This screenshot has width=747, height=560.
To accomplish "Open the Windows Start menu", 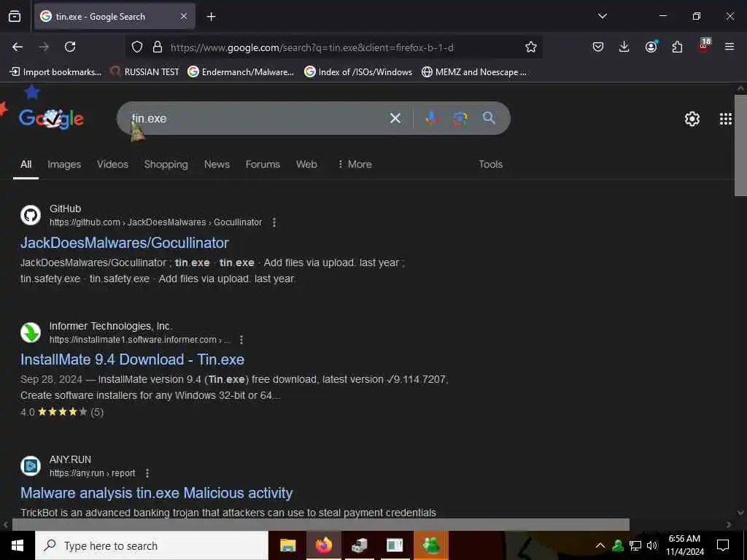I will click(18, 545).
